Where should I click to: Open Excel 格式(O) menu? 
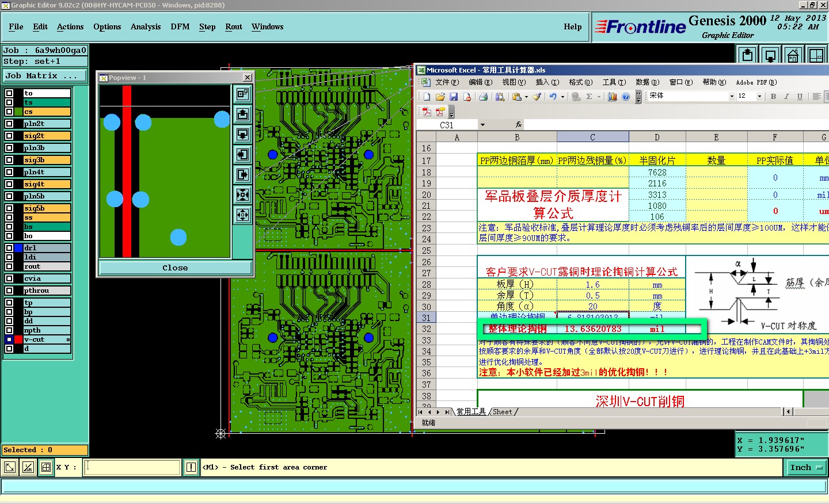580,82
